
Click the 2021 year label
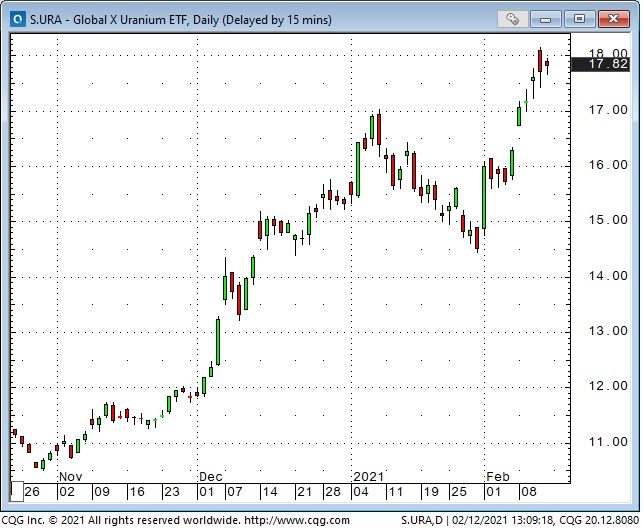(368, 477)
